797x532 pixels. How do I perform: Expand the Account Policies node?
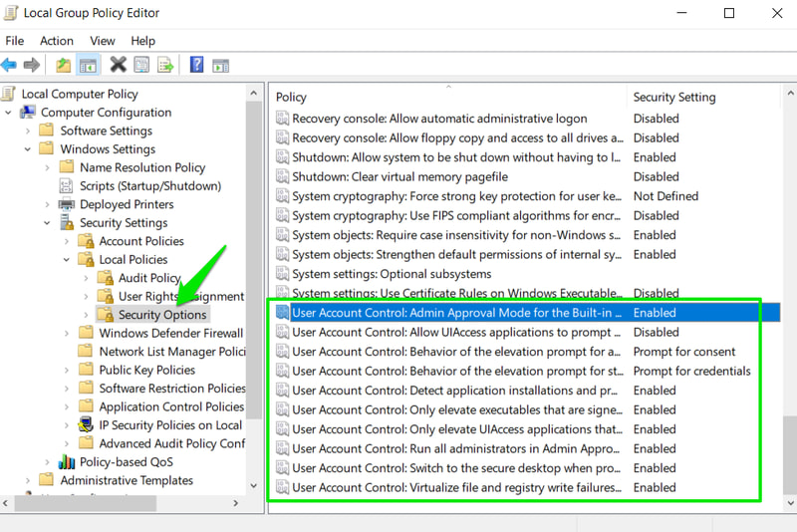67,241
